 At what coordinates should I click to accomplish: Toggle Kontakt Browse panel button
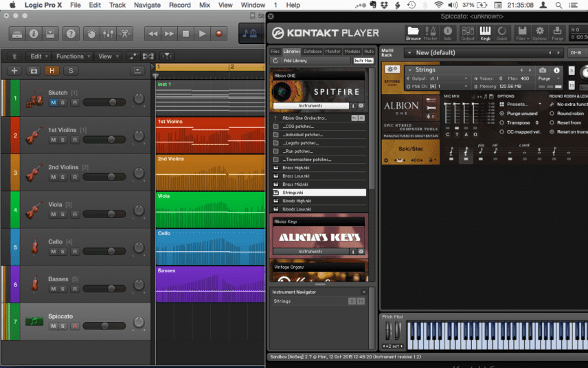point(414,33)
